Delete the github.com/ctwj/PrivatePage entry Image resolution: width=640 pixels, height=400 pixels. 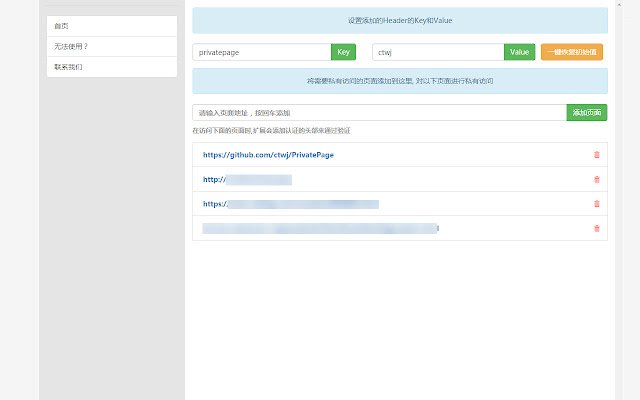[x=597, y=155]
